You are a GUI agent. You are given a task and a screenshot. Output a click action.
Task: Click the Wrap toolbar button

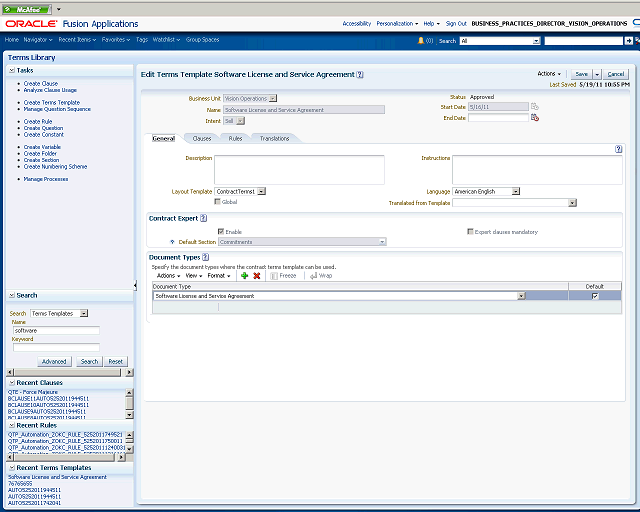coord(321,276)
